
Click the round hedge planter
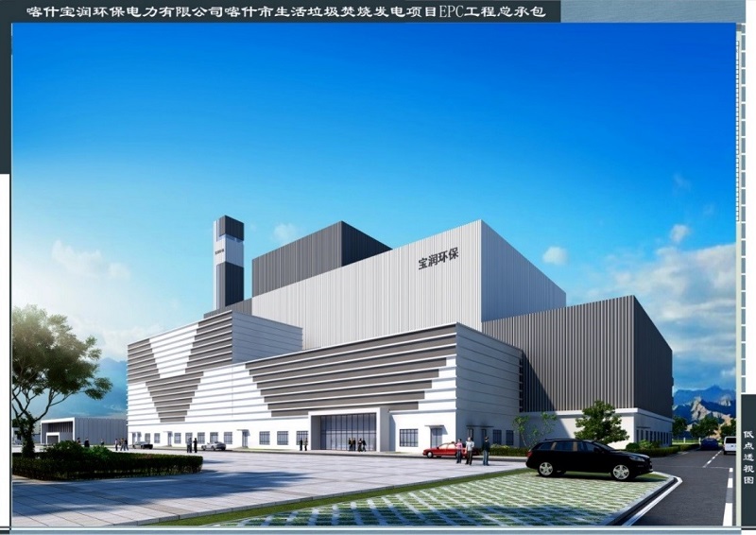(x=106, y=462)
